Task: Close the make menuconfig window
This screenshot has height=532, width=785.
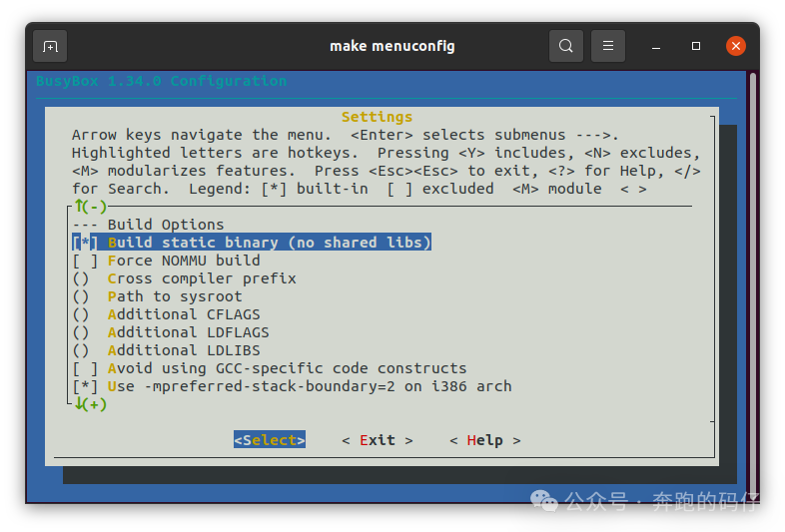Action: (x=736, y=46)
